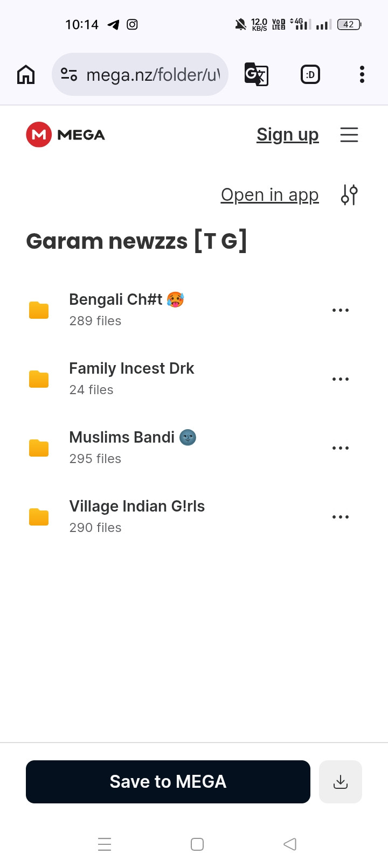Open the browser tab switcher icon

tap(310, 74)
